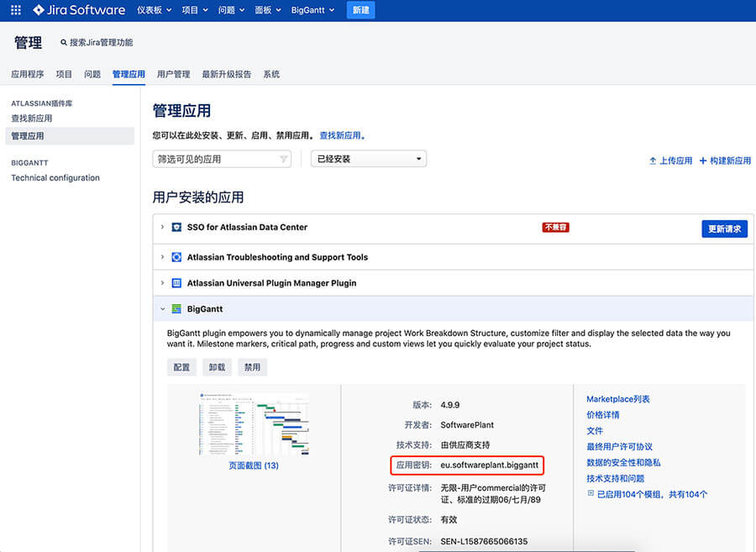Select the 管理应用 tab
Viewport: 756px width, 552px height.
pyautogui.click(x=129, y=74)
